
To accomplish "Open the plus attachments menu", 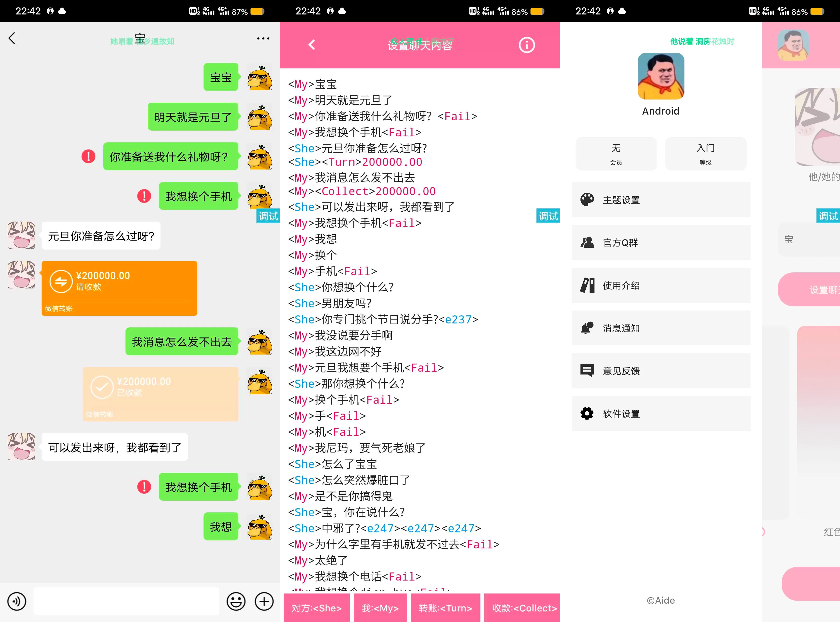I will point(264,601).
